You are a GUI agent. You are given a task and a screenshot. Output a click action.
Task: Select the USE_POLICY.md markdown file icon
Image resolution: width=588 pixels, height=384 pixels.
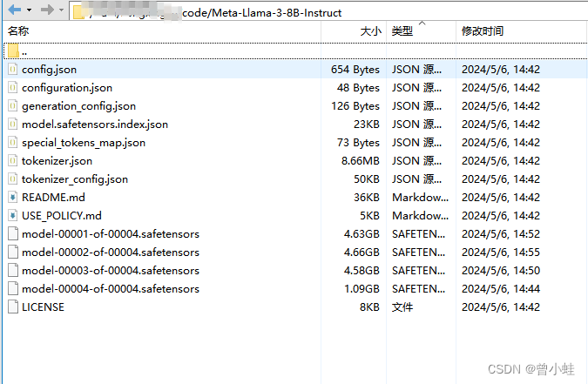click(x=13, y=215)
